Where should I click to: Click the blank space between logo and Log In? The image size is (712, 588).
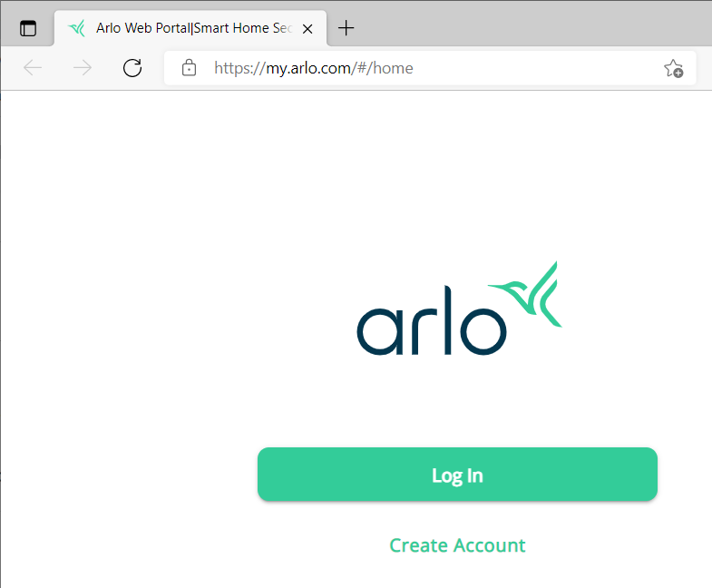pyautogui.click(x=457, y=399)
